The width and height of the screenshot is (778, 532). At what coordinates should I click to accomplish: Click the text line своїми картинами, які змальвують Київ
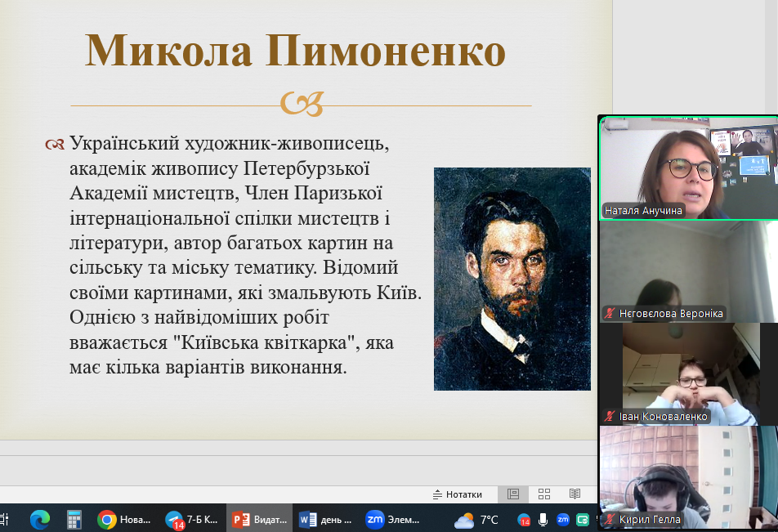click(x=246, y=293)
